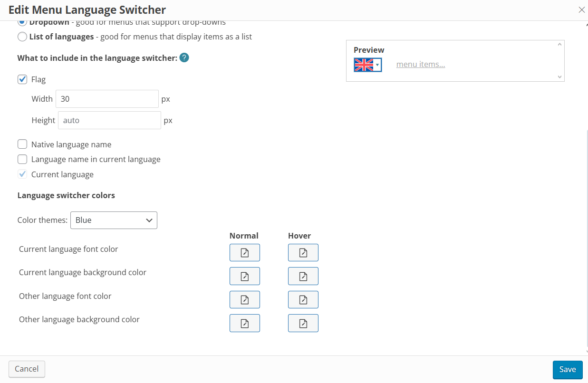Click the preview pane scroll down arrow
588x383 pixels.
559,77
